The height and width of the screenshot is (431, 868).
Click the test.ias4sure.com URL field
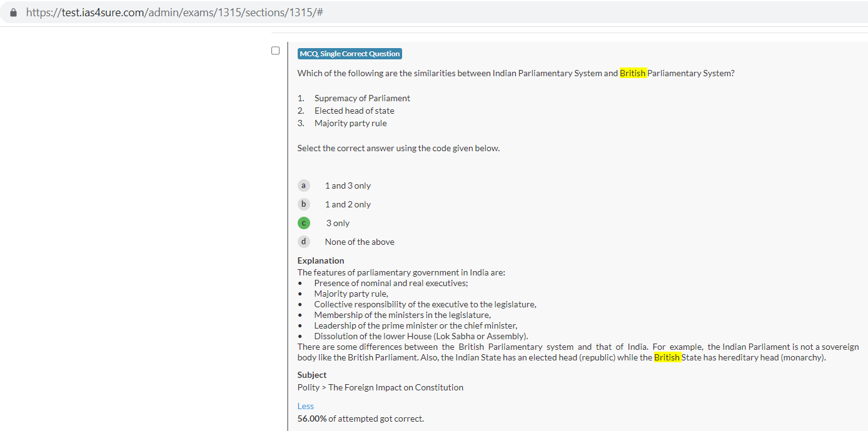click(174, 13)
